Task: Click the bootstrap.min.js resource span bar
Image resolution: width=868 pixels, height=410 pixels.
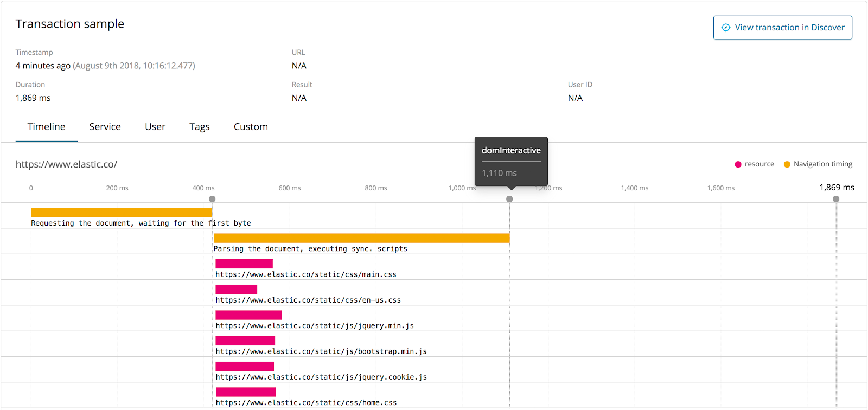Action: tap(245, 341)
